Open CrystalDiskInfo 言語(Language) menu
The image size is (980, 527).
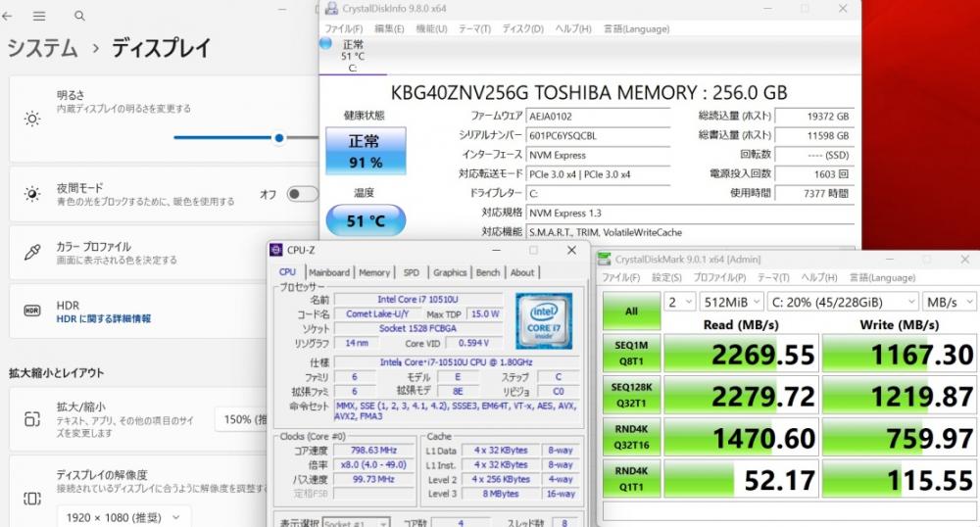pyautogui.click(x=636, y=28)
